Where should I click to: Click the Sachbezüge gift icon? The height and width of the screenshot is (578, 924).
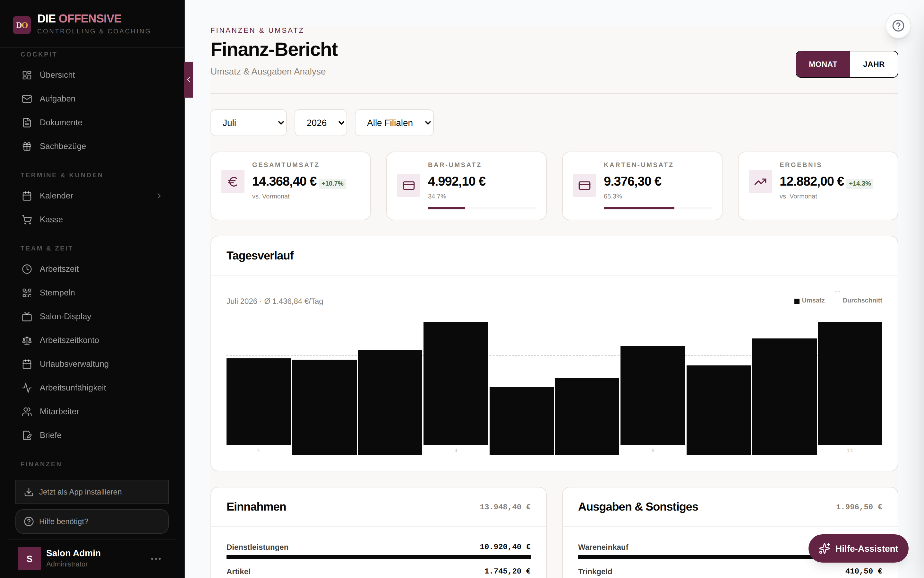point(27,146)
